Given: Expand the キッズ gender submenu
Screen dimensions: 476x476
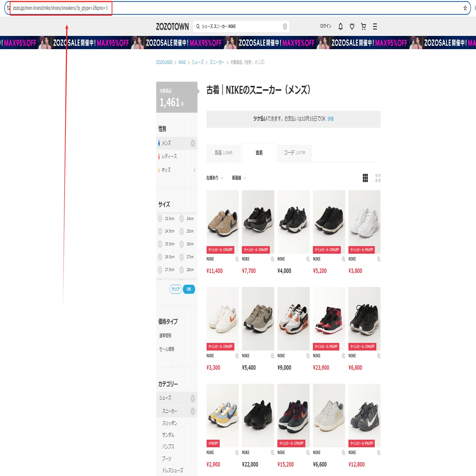Looking at the screenshot, I should (194, 171).
